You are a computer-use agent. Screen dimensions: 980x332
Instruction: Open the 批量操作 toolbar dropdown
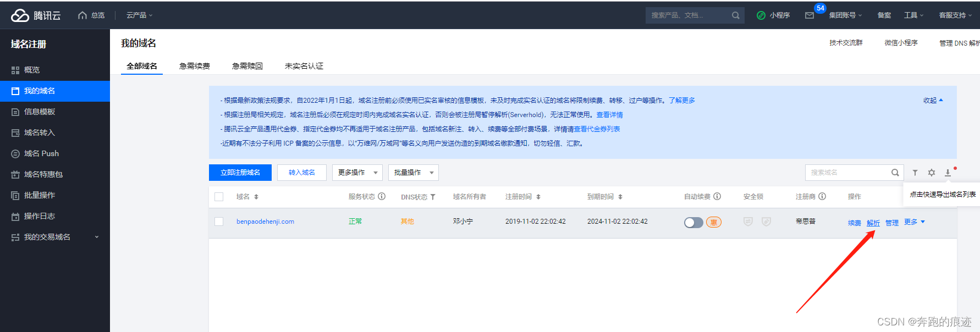coord(414,173)
